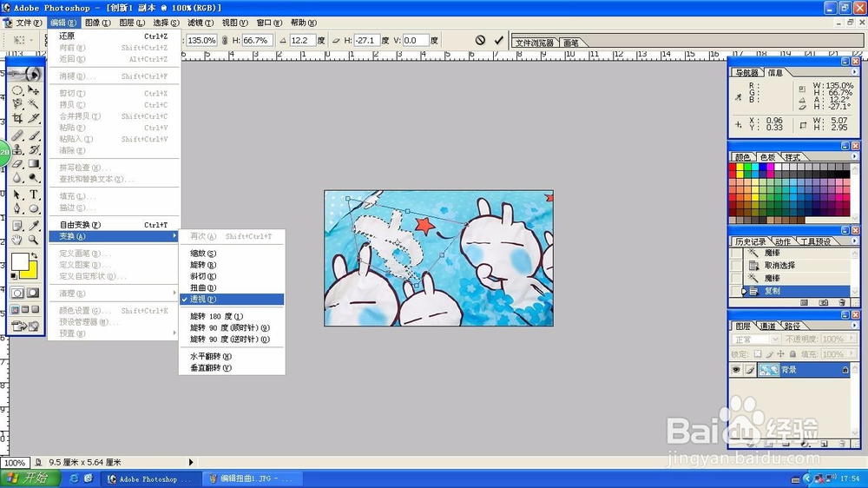Swap foreground and background colors
This screenshot has height=488, width=868.
pos(35,255)
